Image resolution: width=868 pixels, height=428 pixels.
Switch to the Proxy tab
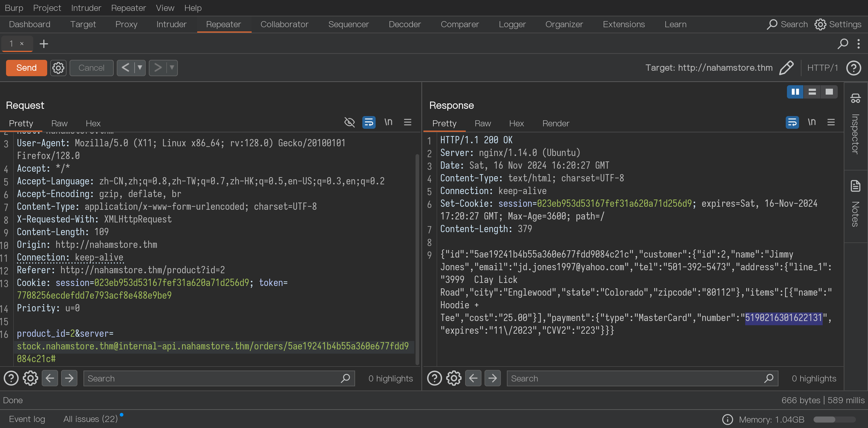point(126,24)
